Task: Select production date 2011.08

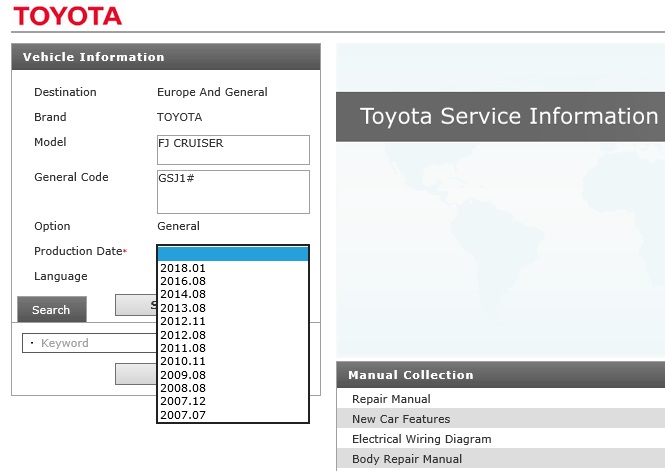Action: (232, 348)
